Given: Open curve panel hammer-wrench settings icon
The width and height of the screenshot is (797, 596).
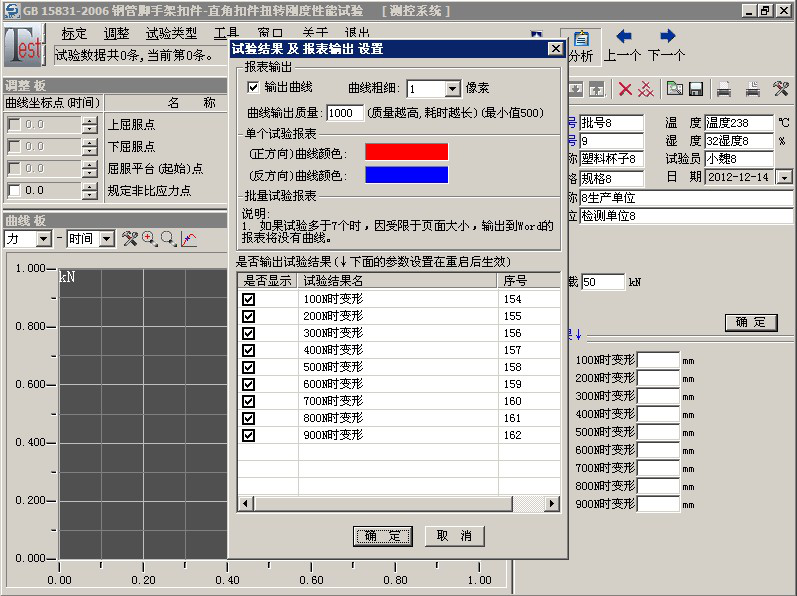Looking at the screenshot, I should coord(129,239).
